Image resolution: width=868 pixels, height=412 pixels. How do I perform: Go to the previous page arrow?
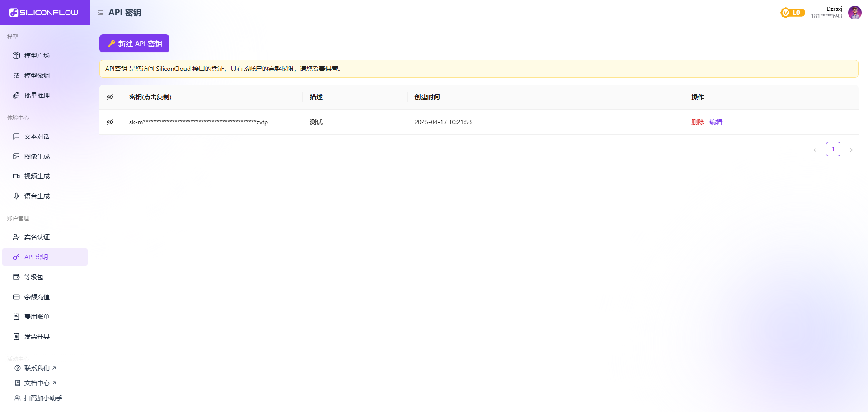(x=815, y=150)
